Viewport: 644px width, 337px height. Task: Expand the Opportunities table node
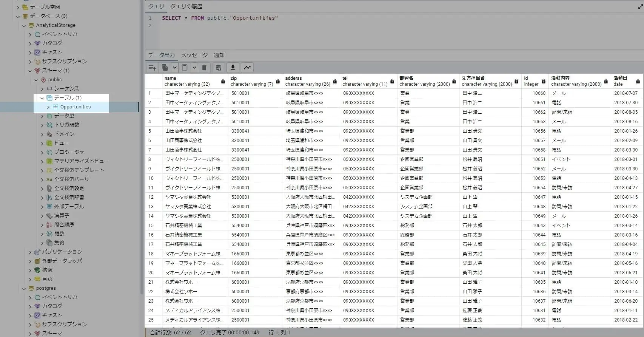48,107
